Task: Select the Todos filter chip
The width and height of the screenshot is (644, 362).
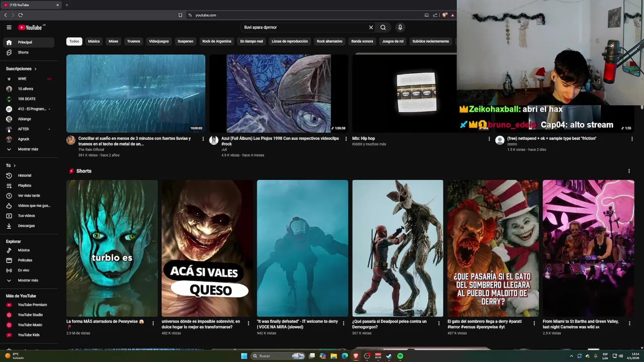Action: click(x=74, y=41)
